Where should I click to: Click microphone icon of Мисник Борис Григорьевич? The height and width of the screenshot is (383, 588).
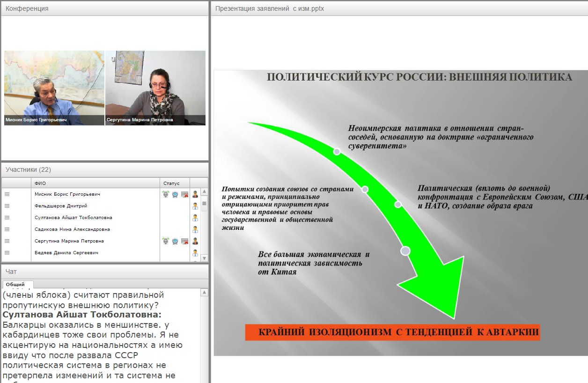166,194
